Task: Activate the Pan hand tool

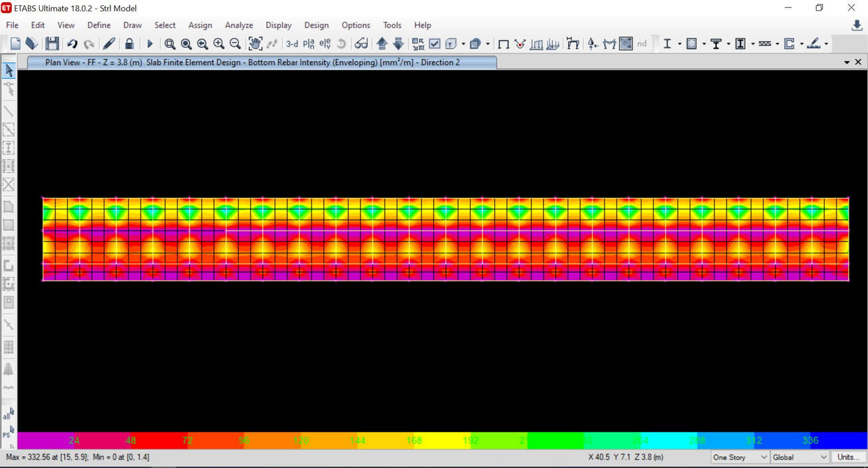Action: [x=255, y=44]
